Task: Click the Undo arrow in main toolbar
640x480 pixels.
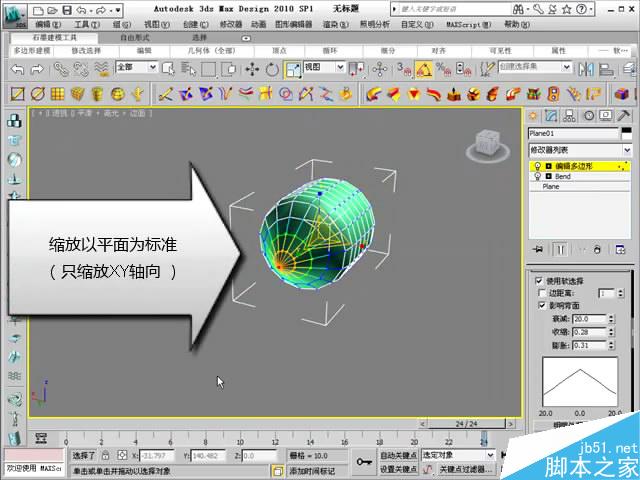Action: (17, 69)
